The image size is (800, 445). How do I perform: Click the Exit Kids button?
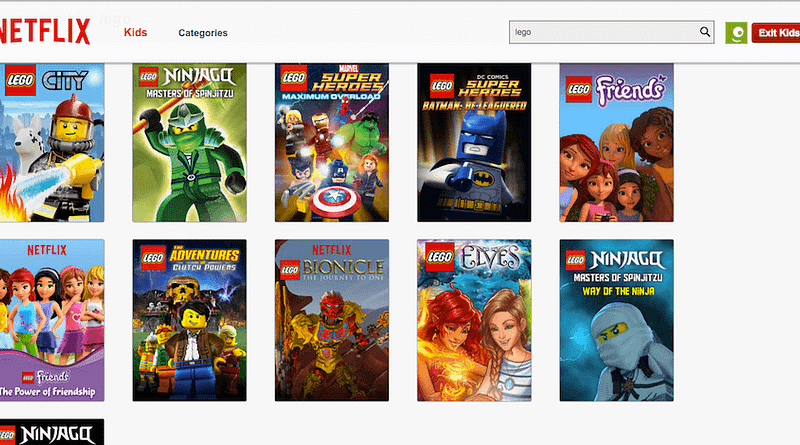click(x=776, y=33)
